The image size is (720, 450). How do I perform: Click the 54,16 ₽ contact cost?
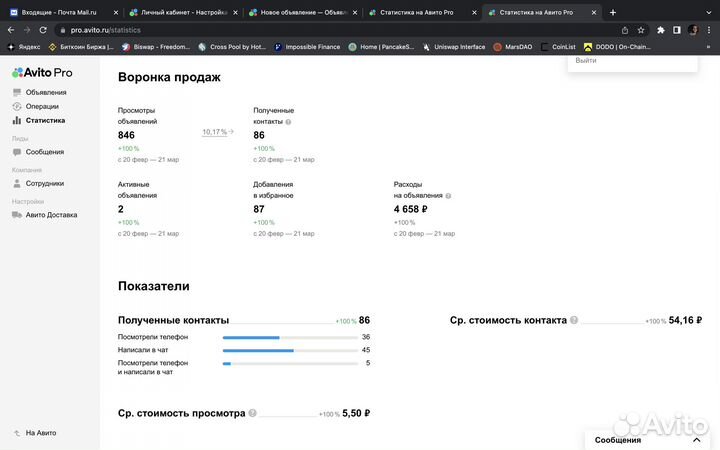click(686, 320)
